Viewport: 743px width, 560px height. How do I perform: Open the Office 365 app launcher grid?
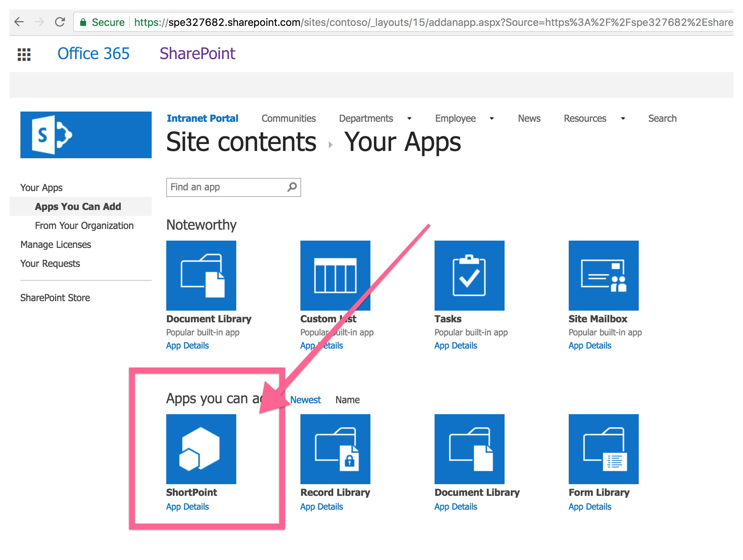tap(24, 54)
